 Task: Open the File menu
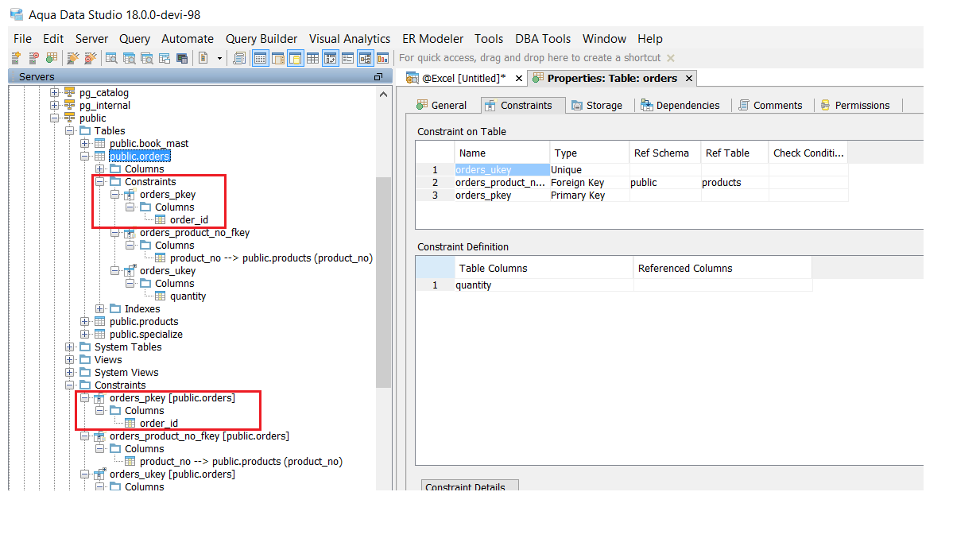pyautogui.click(x=23, y=39)
